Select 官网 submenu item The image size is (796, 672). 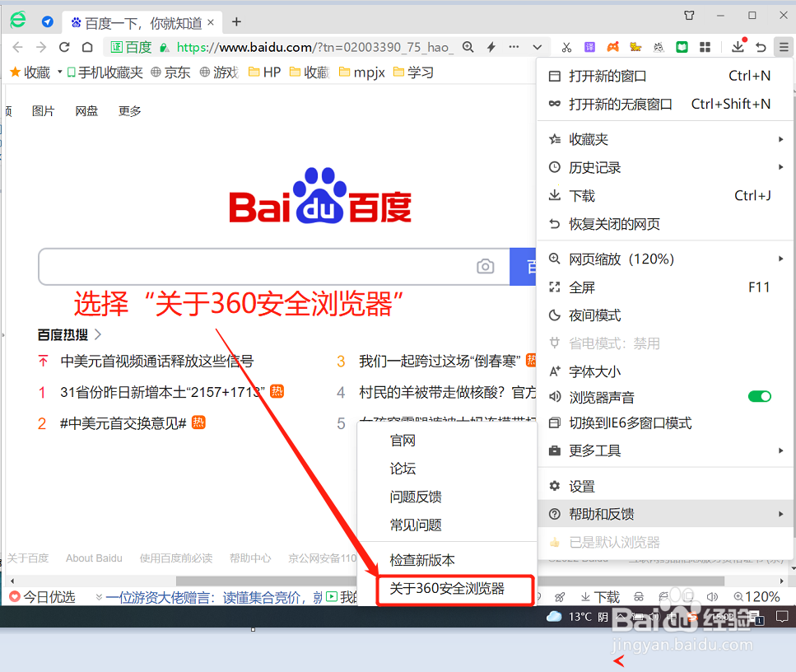pos(447,441)
